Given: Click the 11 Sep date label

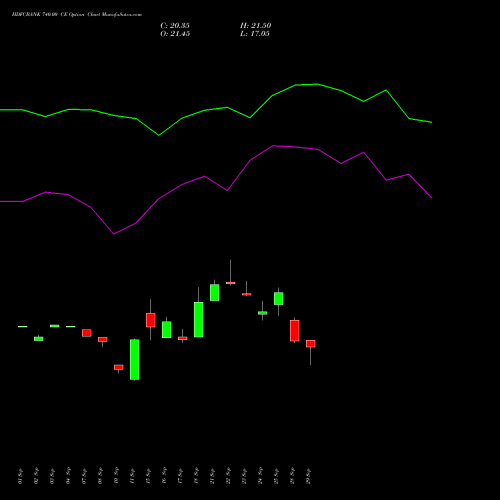Looking at the screenshot, I should 132,477.
